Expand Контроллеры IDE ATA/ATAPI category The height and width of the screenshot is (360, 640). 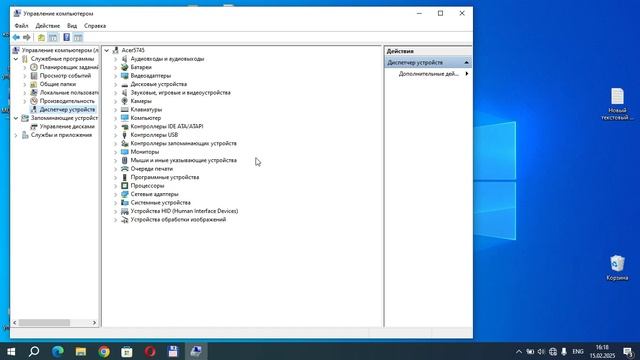pos(116,127)
